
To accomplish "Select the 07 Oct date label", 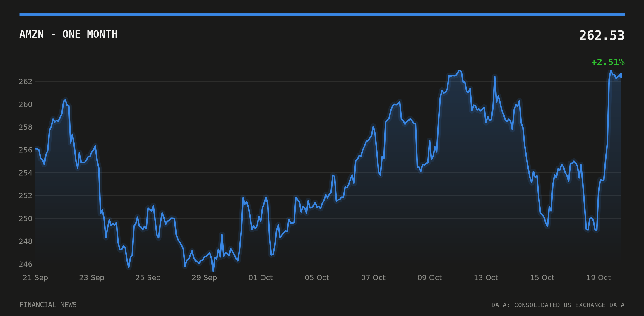I will (373, 278).
